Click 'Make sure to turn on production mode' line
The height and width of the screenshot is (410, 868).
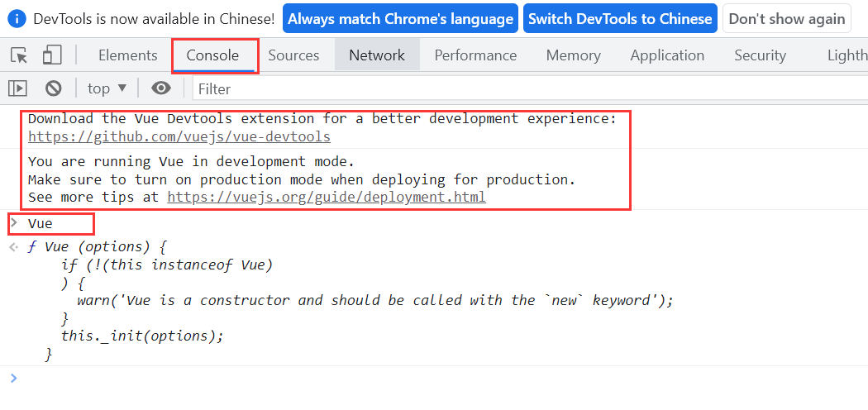(x=303, y=180)
